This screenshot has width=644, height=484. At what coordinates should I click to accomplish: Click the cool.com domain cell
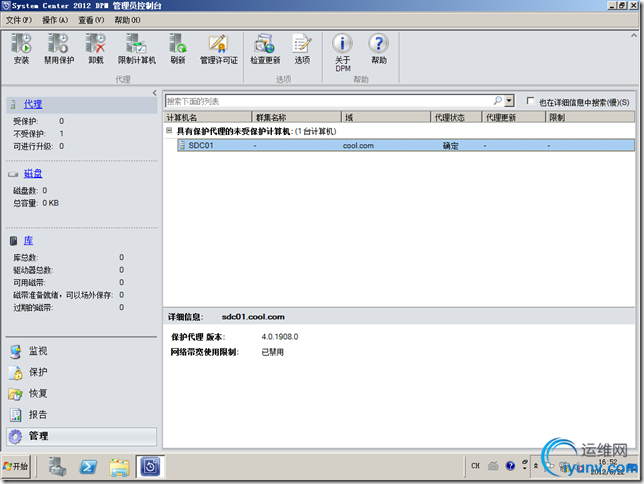click(x=358, y=146)
